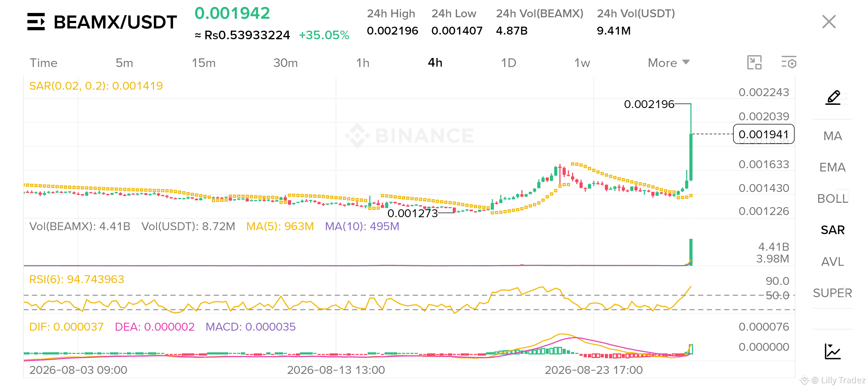Image resolution: width=868 pixels, height=389 pixels.
Task: Click the Vol(USDT): 8.72M label
Action: coord(188,226)
